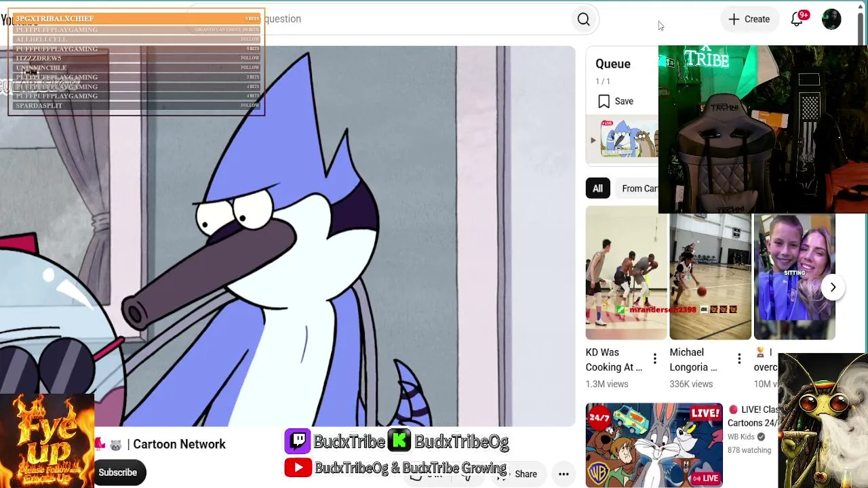Click the Subscribe button

[118, 472]
